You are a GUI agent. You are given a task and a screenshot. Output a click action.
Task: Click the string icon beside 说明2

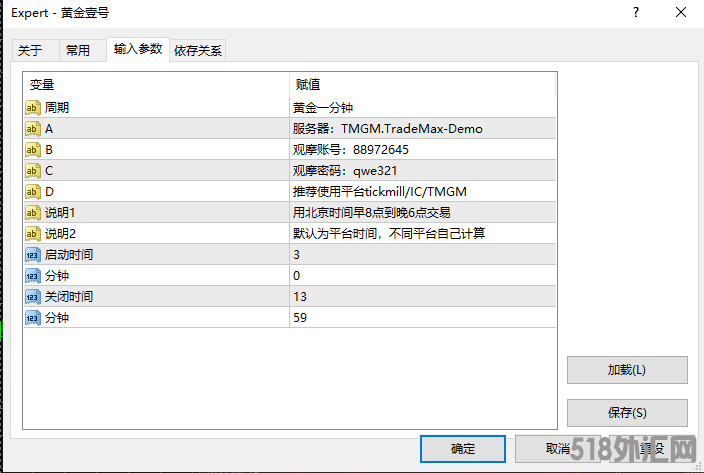[x=33, y=234]
